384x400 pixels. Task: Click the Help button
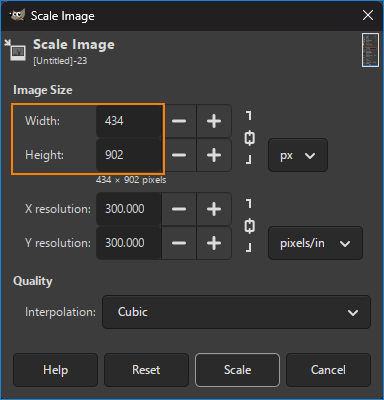[55, 370]
